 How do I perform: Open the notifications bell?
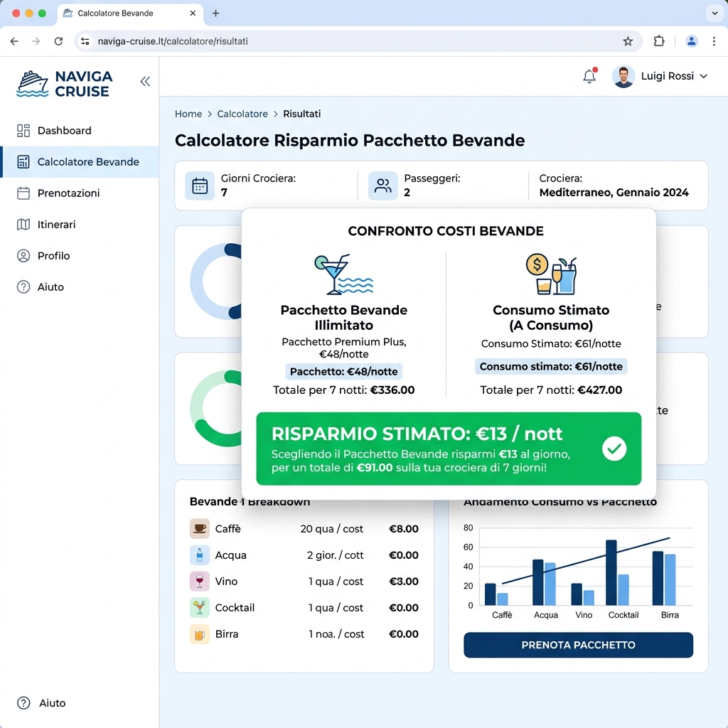click(589, 76)
